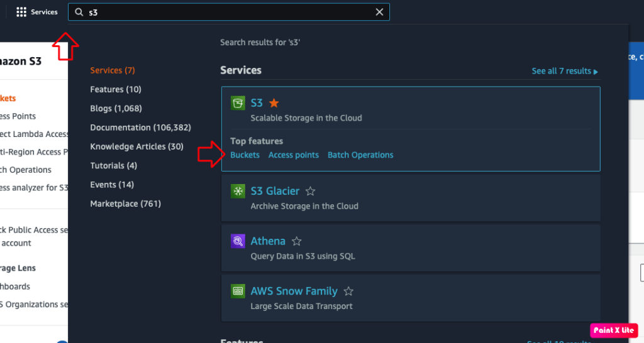Open the Services grid menu icon
644x343 pixels.
click(21, 12)
